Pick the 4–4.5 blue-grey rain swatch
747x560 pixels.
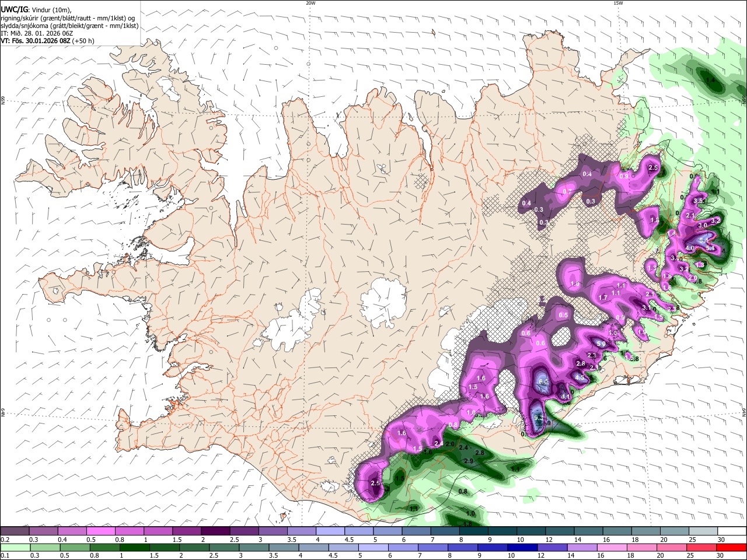point(313,547)
